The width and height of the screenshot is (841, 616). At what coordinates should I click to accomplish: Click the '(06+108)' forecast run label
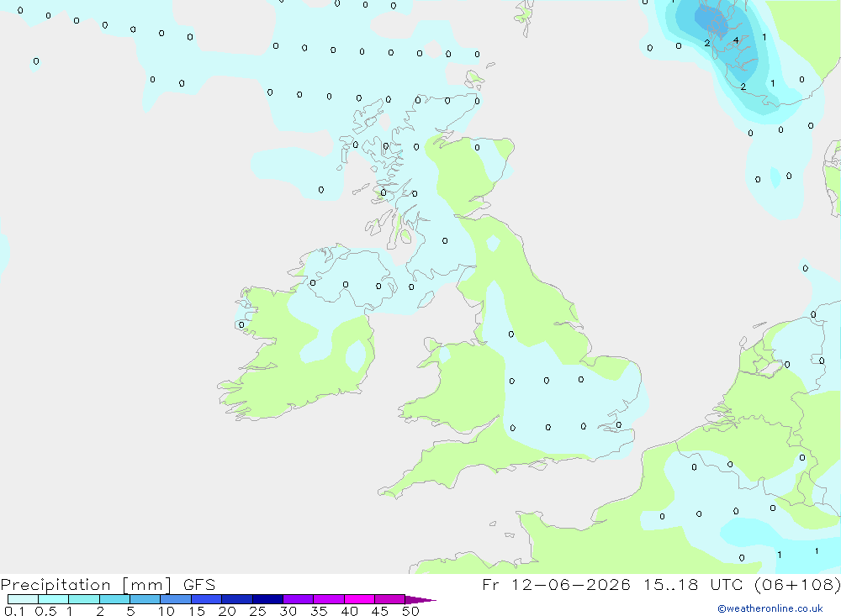coord(797,584)
